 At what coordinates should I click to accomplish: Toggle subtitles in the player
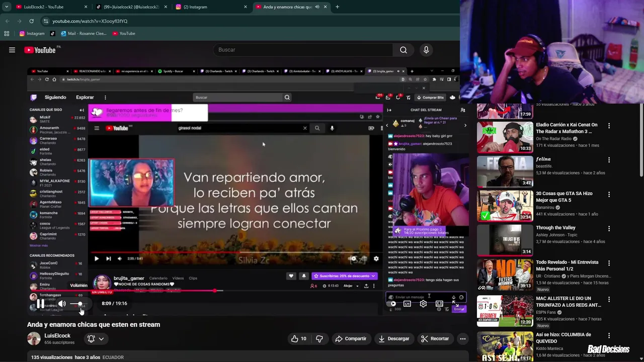407,304
